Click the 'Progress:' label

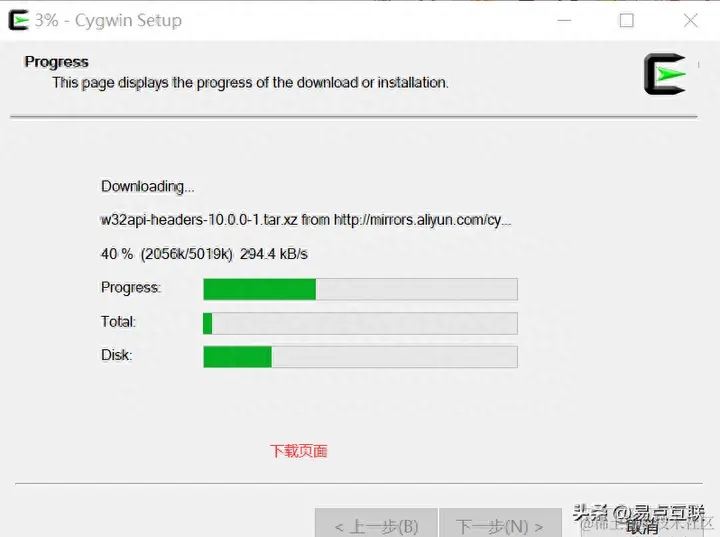131,288
